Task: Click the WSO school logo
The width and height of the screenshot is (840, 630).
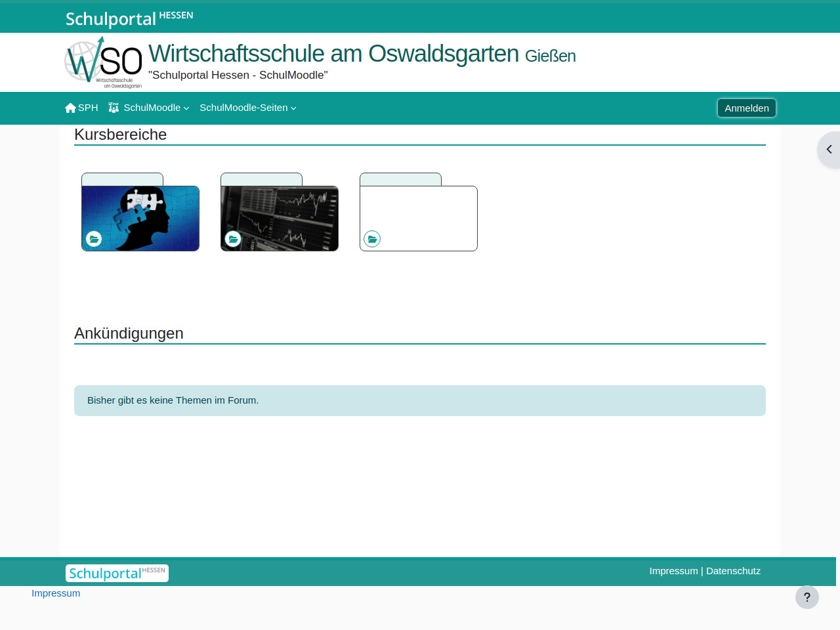Action: 103,62
